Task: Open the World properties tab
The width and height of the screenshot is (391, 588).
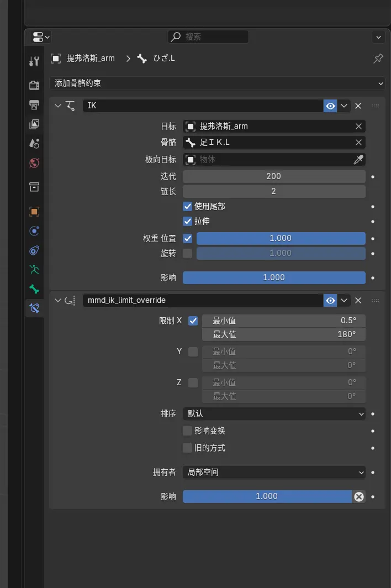Action: click(x=34, y=162)
